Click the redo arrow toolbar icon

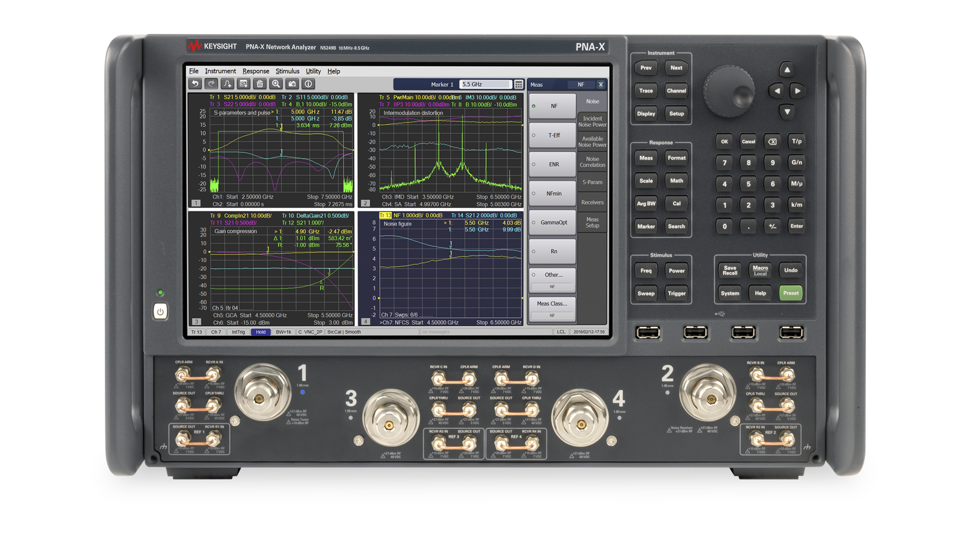(x=211, y=84)
